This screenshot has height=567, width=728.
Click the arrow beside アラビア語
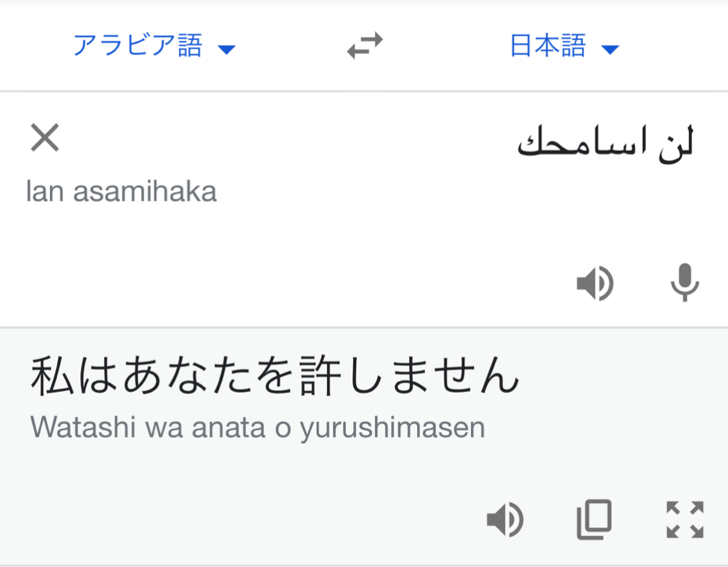(226, 49)
